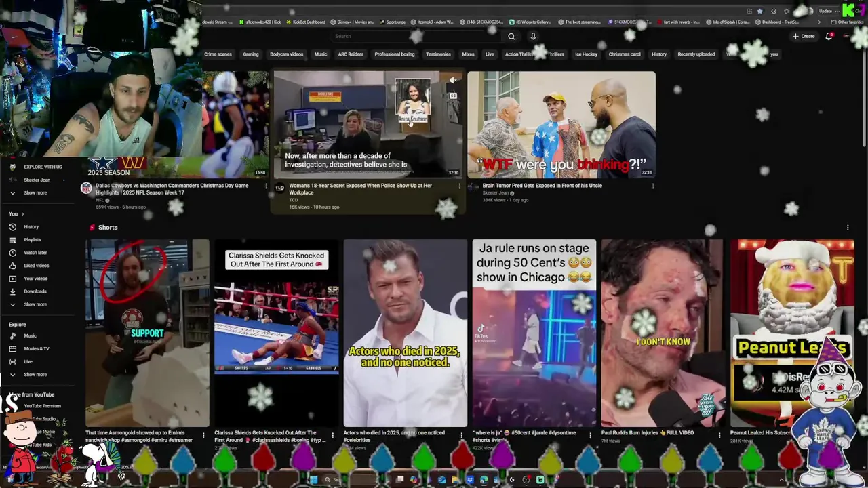The image size is (868, 488).
Task: Select the ARC Raiders chip
Action: (x=351, y=54)
